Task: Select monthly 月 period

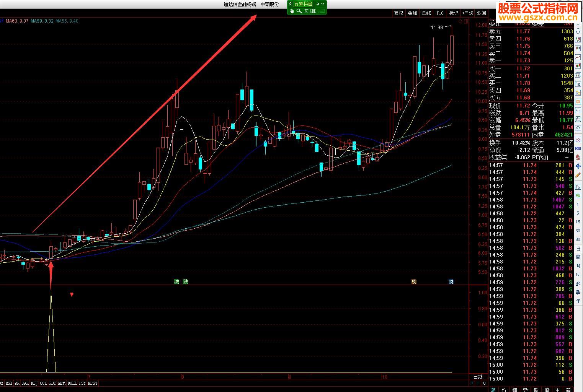Action: point(578,266)
